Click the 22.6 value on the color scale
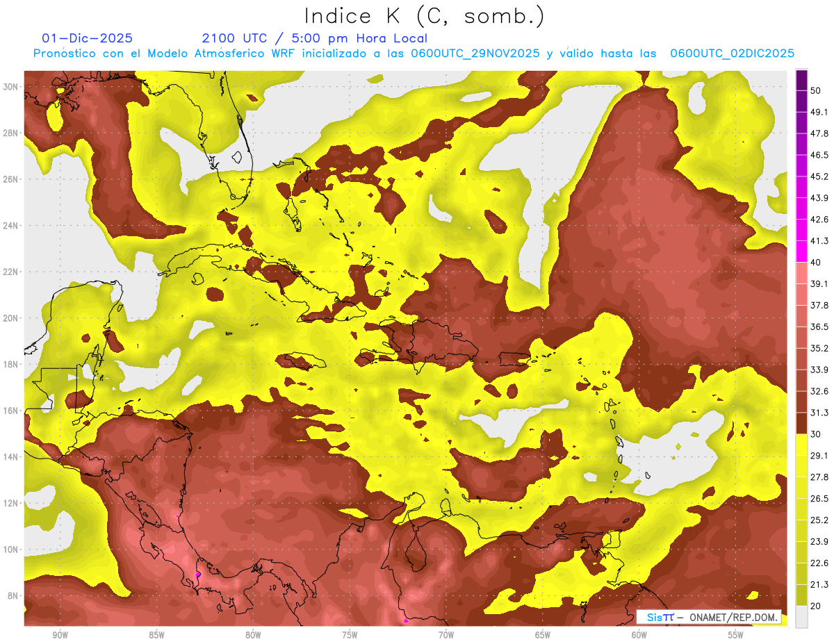 [x=820, y=563]
